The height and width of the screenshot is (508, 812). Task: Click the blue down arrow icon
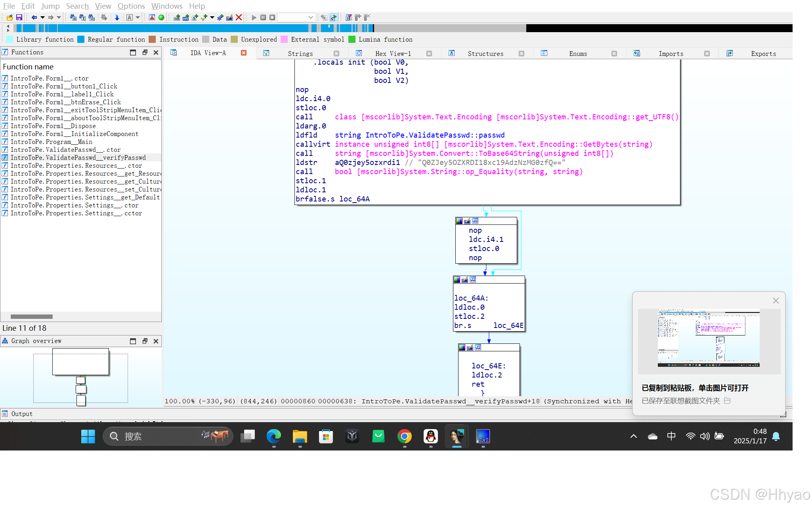(117, 17)
